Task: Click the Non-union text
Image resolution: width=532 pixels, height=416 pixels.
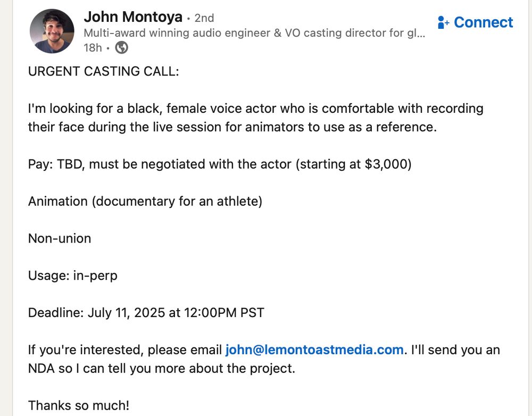Action: [60, 238]
